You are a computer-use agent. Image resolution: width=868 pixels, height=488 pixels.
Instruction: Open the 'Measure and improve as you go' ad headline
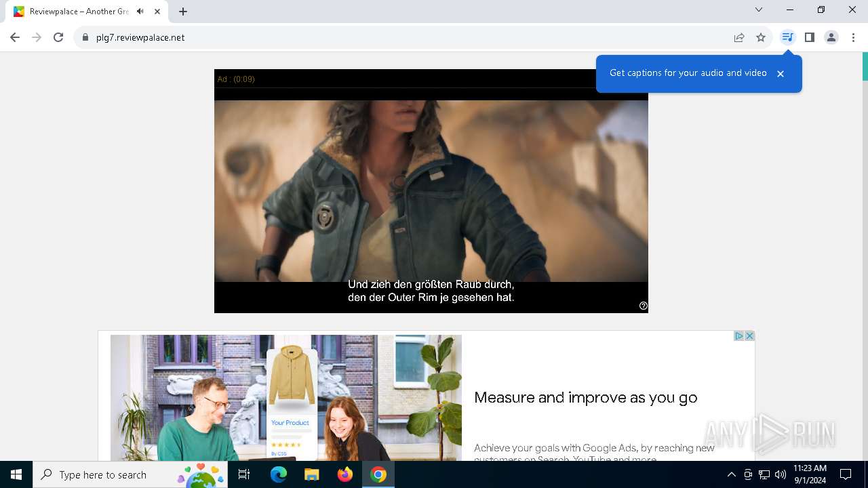coord(586,398)
